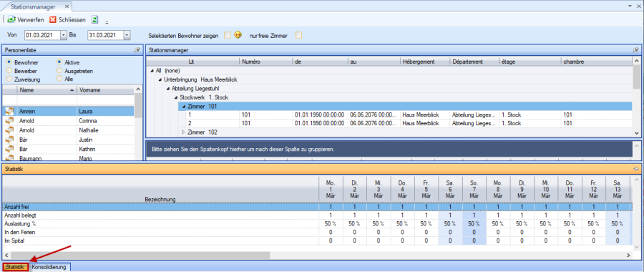Collapse the Abteilung Liegestuhl node
644x272 pixels.
point(168,89)
